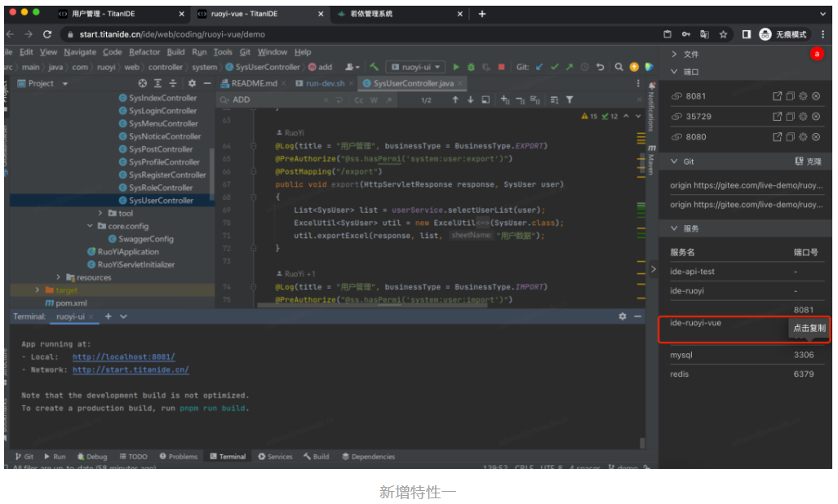Open the ruoyi-ui run configuration dropdown

416,67
